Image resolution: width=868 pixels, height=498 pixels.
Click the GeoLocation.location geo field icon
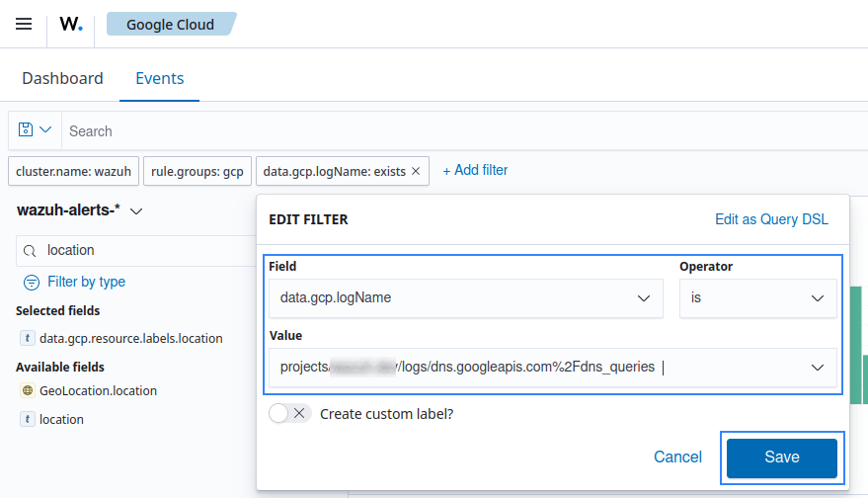28,390
